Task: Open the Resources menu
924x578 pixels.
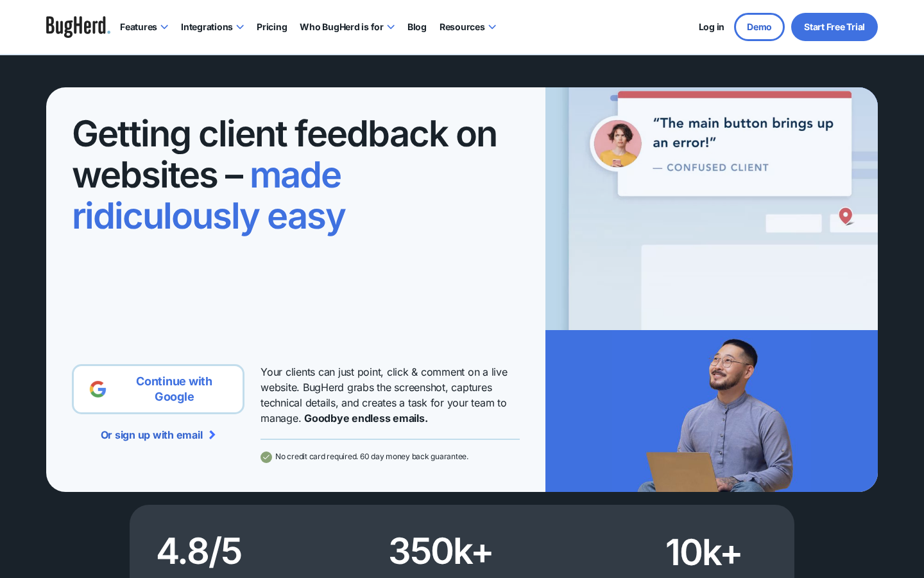Action: coord(468,27)
